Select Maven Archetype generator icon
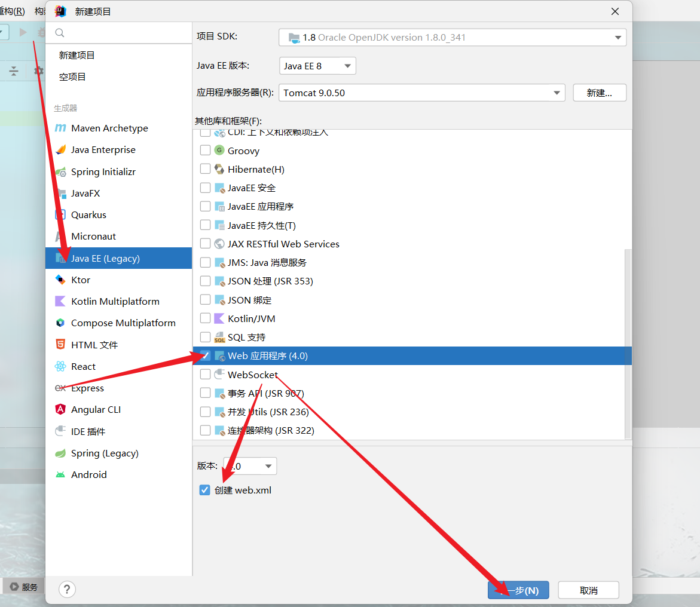The image size is (700, 607). coord(60,128)
